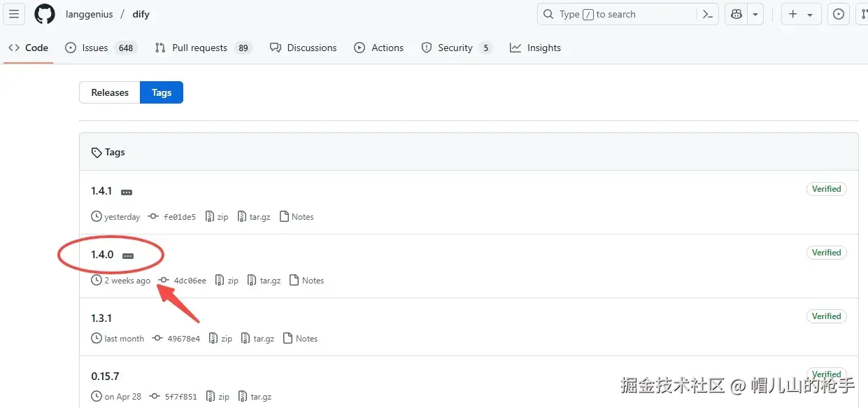Screen dimensions: 868x408
Task: Download zip for tag 1.3.1
Action: pos(221,339)
